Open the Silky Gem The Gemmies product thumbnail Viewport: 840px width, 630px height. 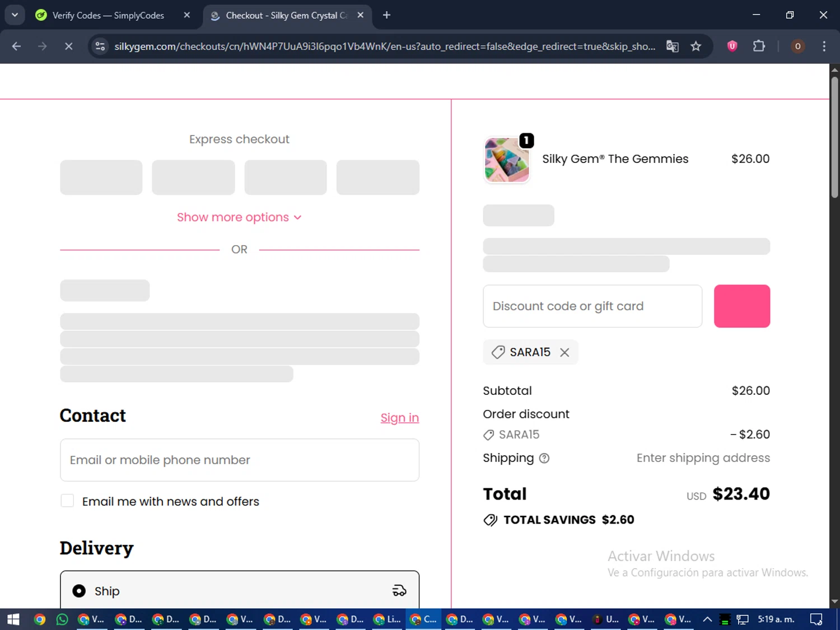tap(507, 160)
